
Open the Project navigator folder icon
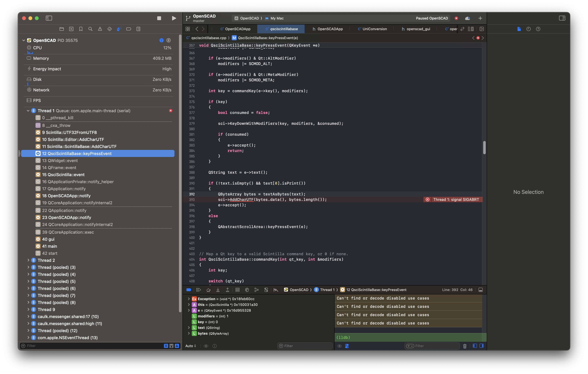[62, 29]
